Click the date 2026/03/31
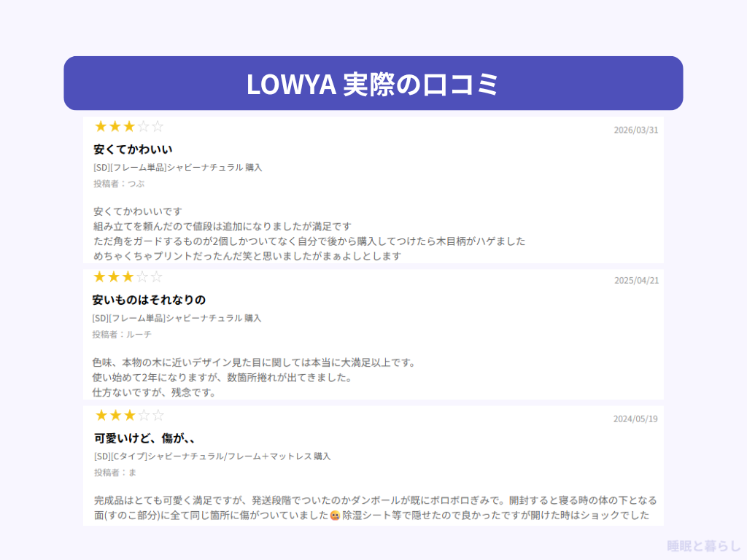Image resolution: width=747 pixels, height=560 pixels. click(635, 130)
